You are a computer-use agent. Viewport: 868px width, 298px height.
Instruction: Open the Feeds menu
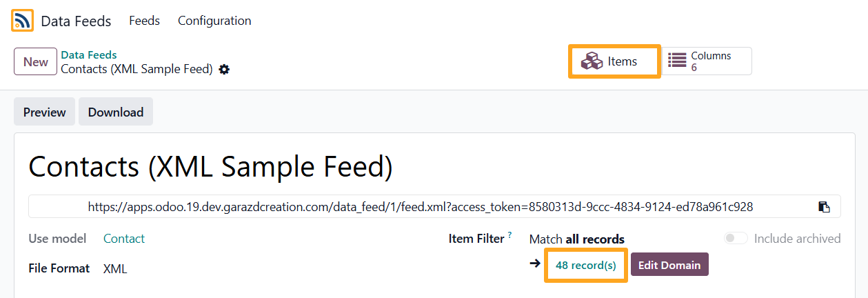tap(144, 21)
